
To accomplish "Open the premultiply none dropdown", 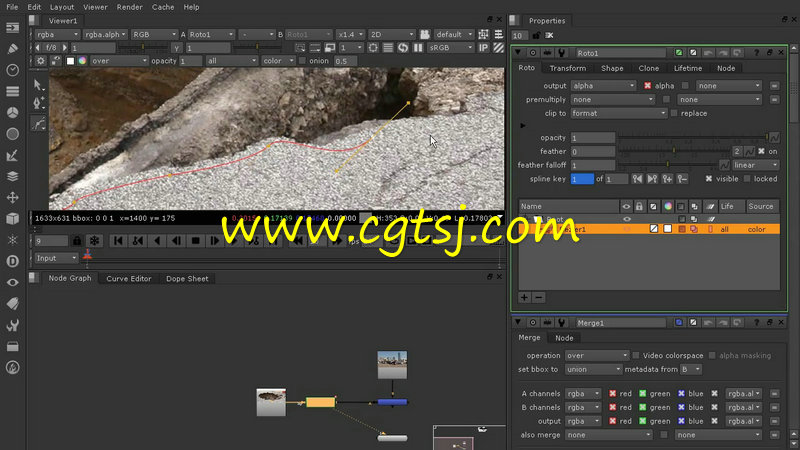I will (612, 99).
